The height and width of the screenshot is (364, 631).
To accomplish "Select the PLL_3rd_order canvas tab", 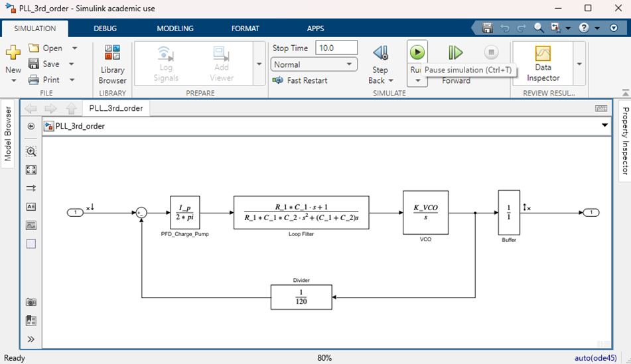I will coord(116,108).
